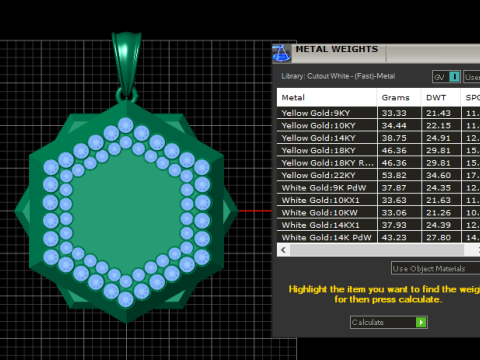Image resolution: width=480 pixels, height=360 pixels.
Task: Select the pendant's center hexagon plate
Action: (126, 212)
